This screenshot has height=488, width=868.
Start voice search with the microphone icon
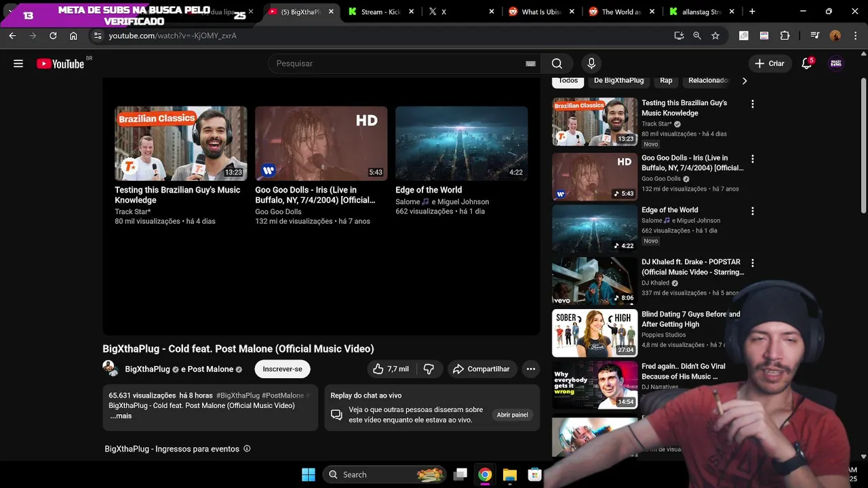(591, 64)
